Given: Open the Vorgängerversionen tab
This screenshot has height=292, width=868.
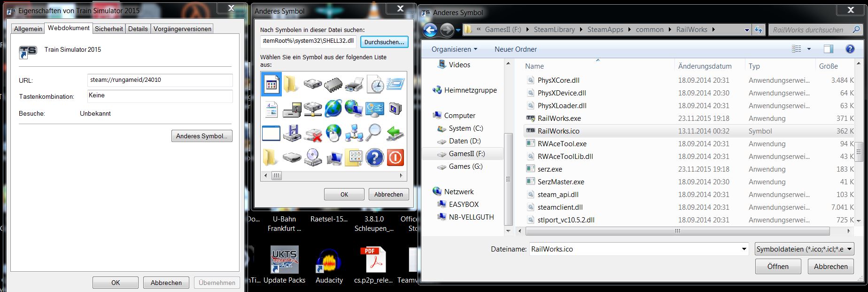Looking at the screenshot, I should 182,29.
